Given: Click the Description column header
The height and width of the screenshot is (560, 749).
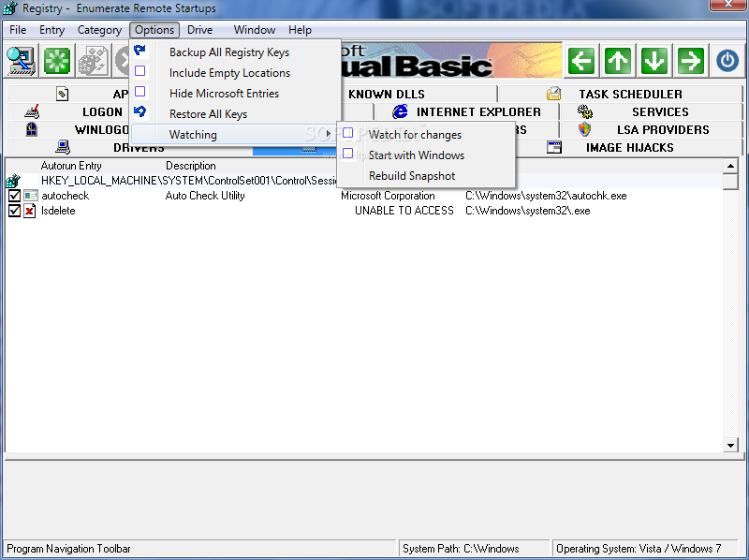Looking at the screenshot, I should point(191,166).
